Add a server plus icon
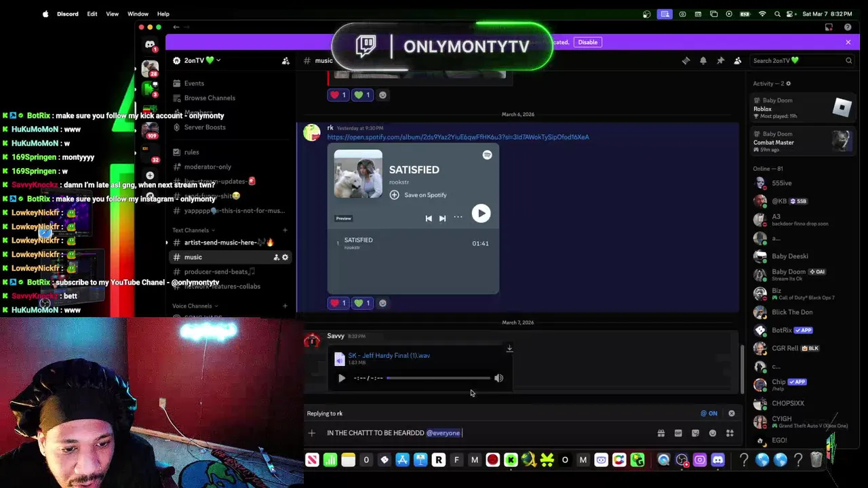Viewport: 868px width, 488px height. pyautogui.click(x=150, y=176)
